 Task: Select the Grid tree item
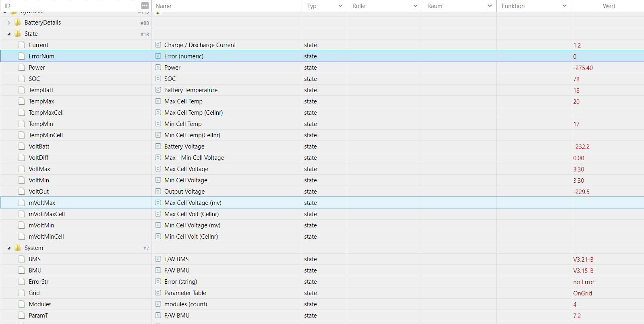(x=34, y=293)
